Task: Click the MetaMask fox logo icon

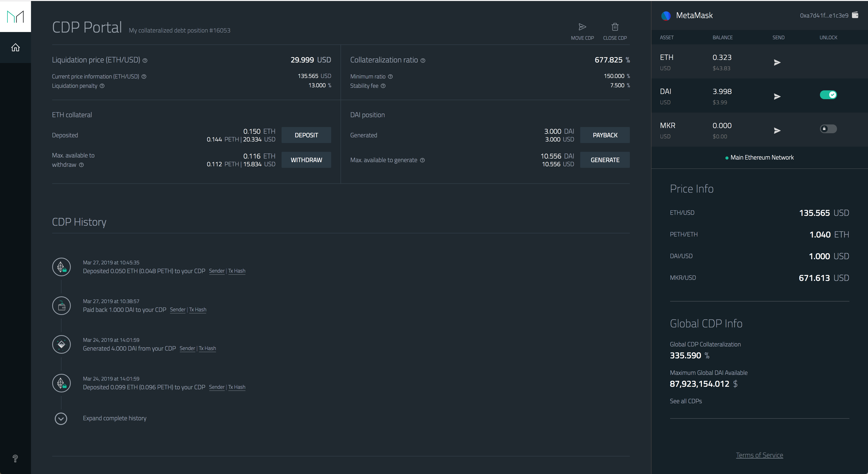Action: tap(665, 15)
